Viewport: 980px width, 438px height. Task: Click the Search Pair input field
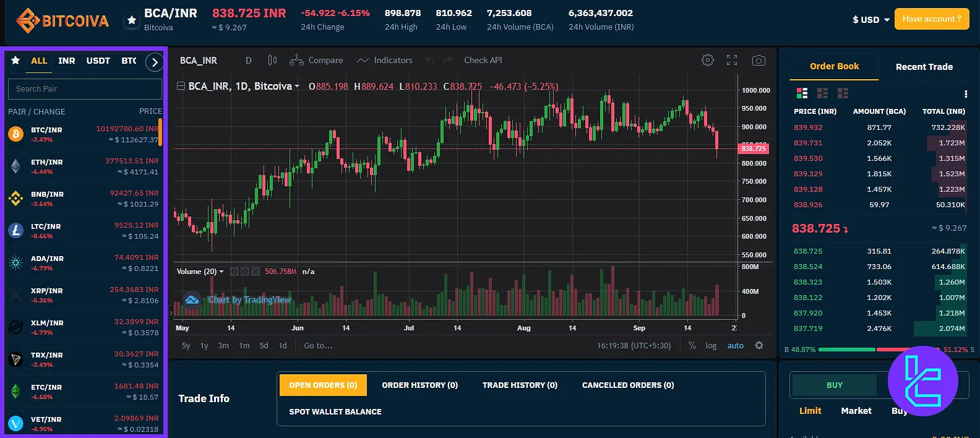tap(85, 89)
